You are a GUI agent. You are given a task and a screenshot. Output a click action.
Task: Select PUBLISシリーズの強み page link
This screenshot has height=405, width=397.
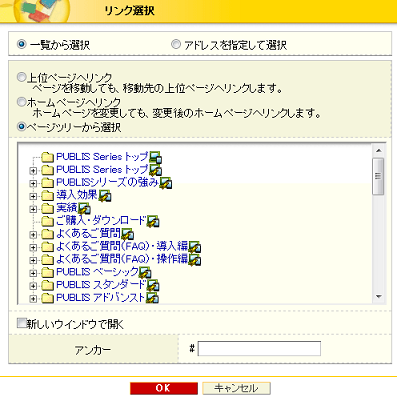pyautogui.click(x=107, y=182)
